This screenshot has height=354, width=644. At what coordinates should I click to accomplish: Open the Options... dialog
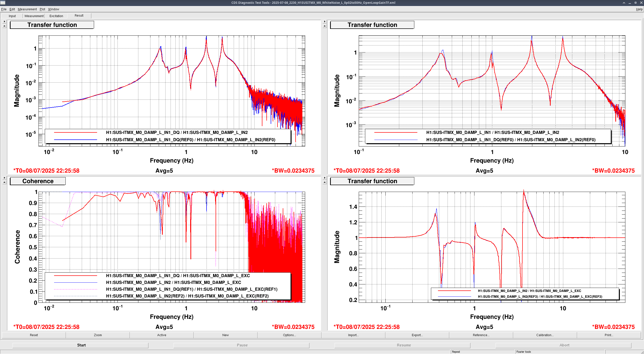(290, 335)
